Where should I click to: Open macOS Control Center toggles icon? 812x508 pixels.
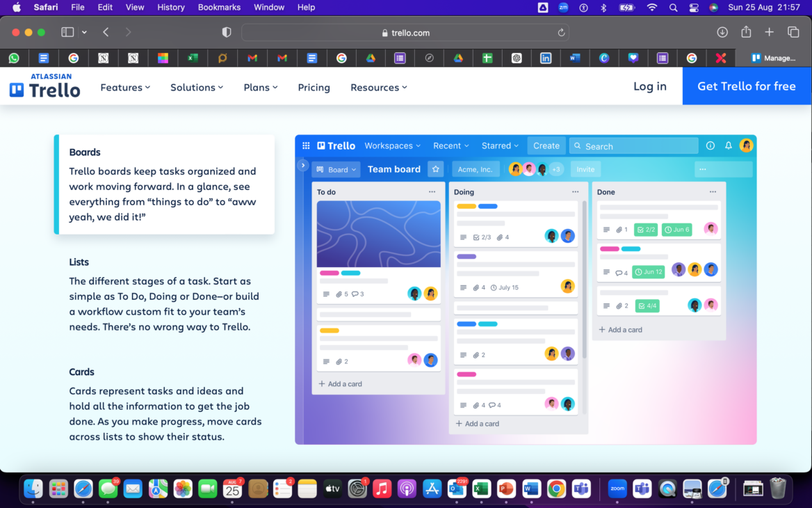pos(693,8)
